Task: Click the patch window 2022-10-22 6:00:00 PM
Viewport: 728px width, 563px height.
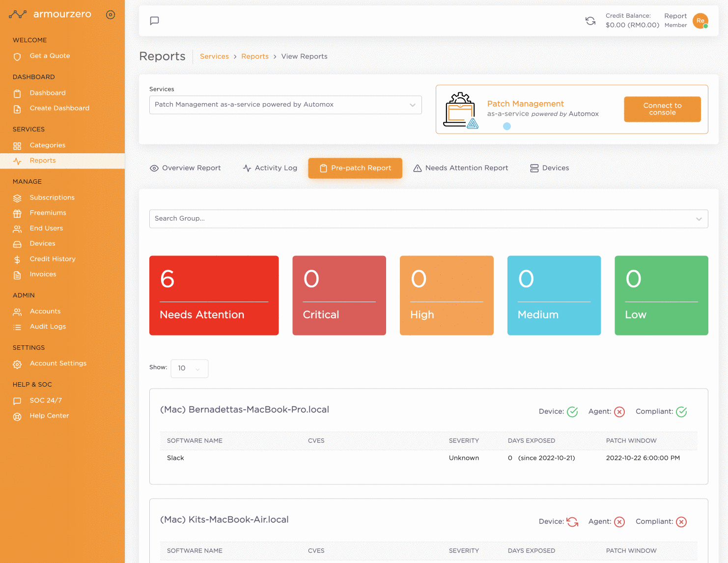Action: point(643,458)
